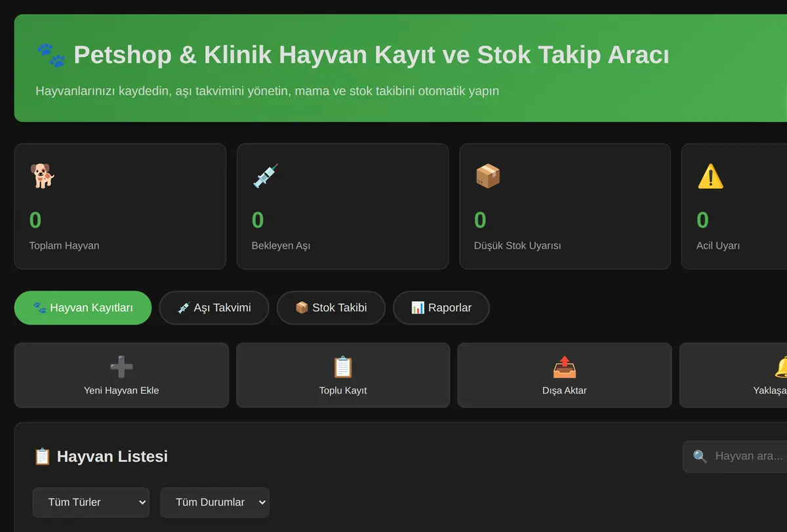
Task: Click the zero count on Toplam Hayvan card
Action: click(x=35, y=220)
